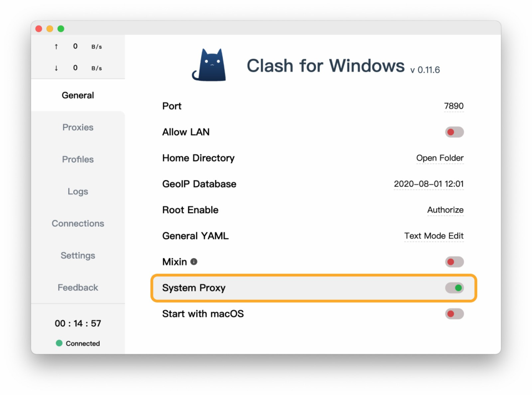Enable Allow LAN
The height and width of the screenshot is (395, 532).
coord(454,132)
